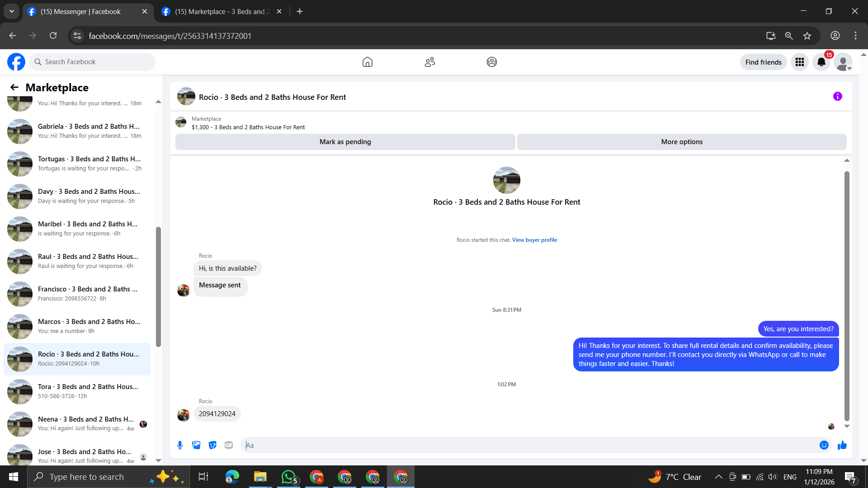This screenshot has width=868, height=488.
Task: Open Chrome tab search dropdown
Action: [12, 11]
